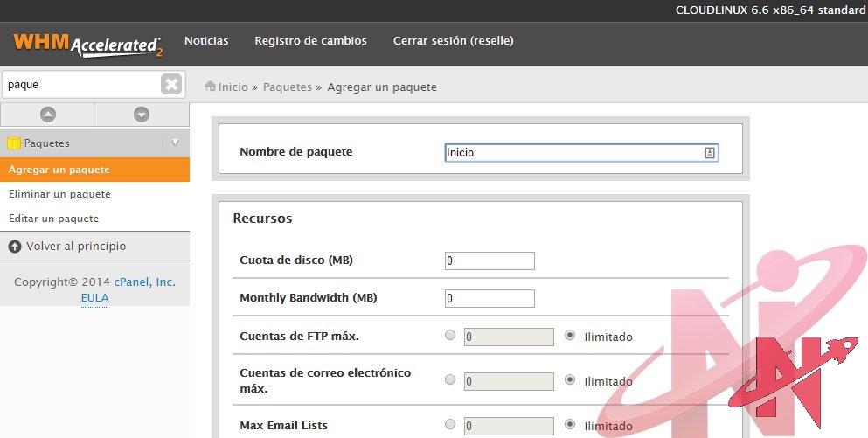Screen dimensions: 868x438
Task: Open Eliminar un paquete in sidebar
Action: [x=59, y=194]
